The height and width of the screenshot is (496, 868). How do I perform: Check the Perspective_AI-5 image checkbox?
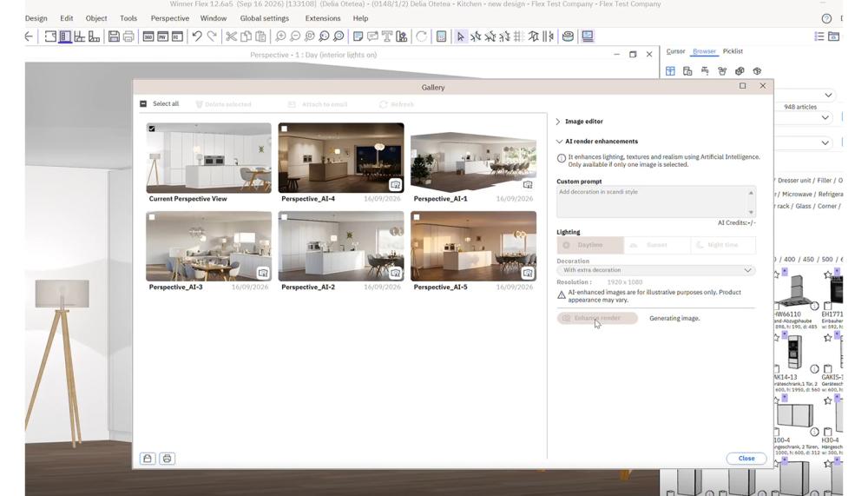[x=417, y=217]
